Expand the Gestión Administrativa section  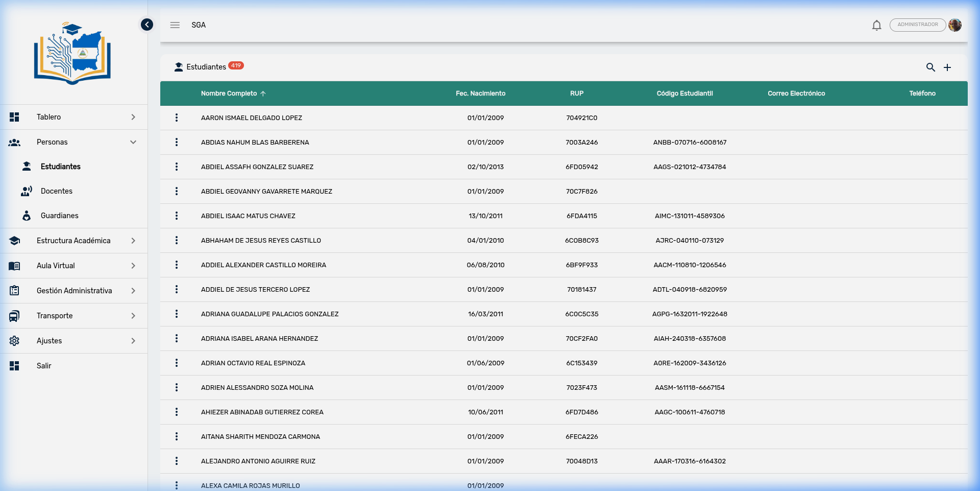(x=74, y=291)
